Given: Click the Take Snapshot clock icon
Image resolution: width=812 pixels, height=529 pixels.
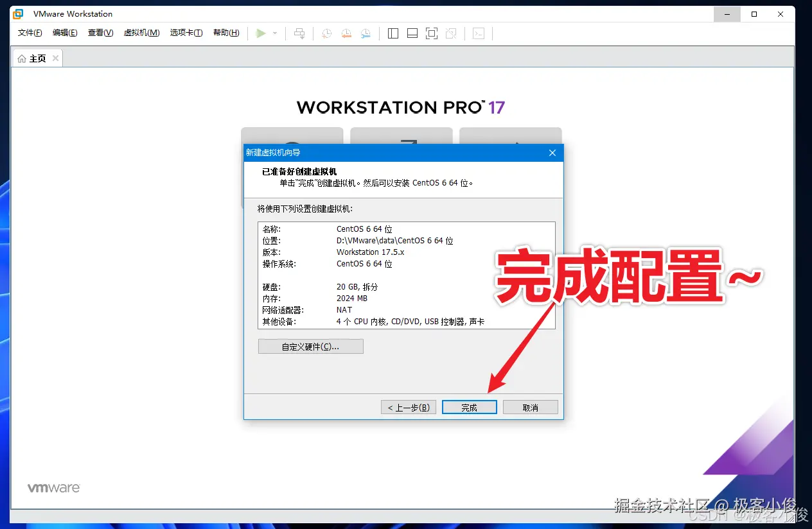Looking at the screenshot, I should point(327,33).
